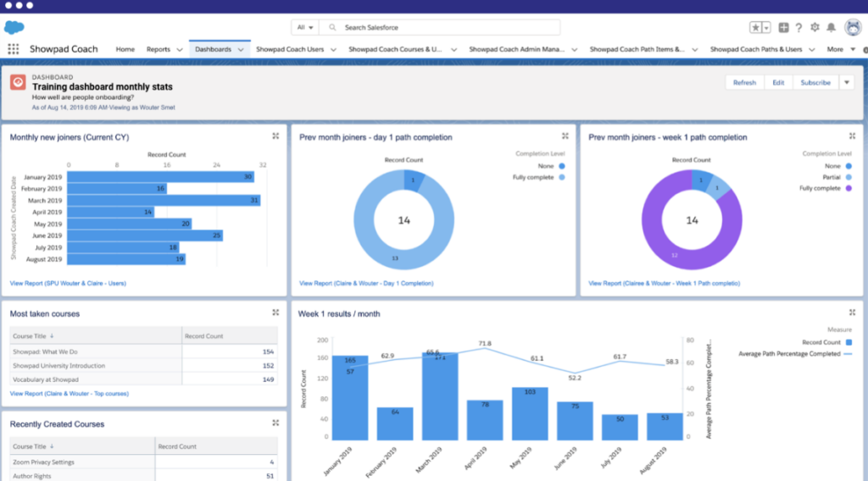Open View Report Top courses link
Image resolution: width=868 pixels, height=481 pixels.
point(70,394)
